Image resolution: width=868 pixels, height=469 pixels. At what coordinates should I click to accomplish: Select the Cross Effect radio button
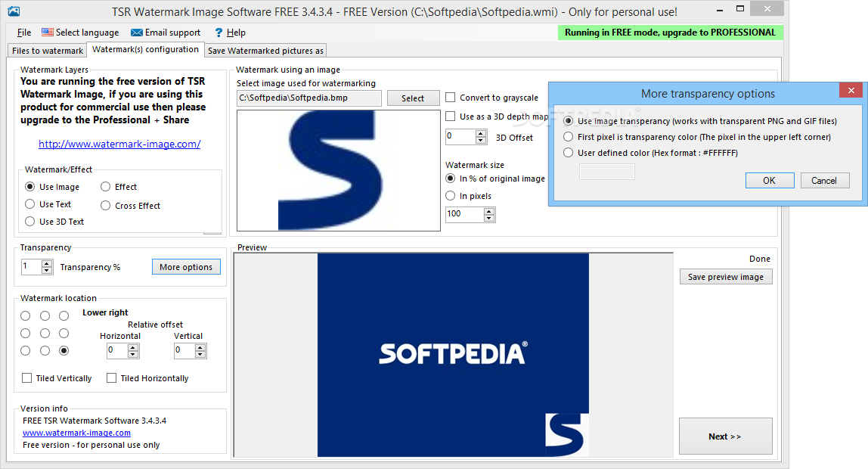[105, 206]
